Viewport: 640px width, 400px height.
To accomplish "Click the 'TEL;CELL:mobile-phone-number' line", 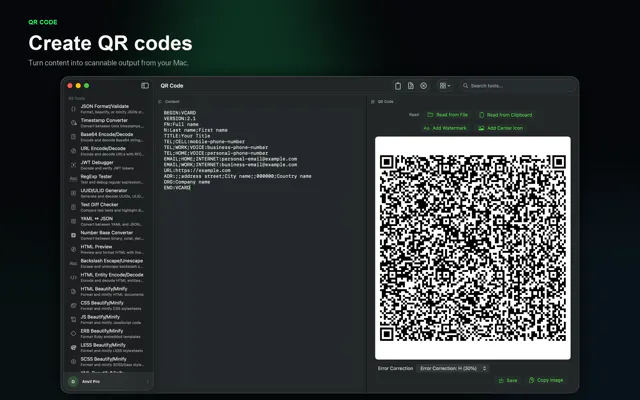I will pos(204,142).
